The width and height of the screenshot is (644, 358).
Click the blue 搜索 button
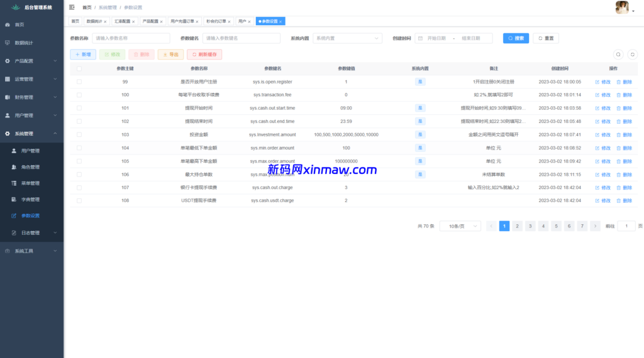point(516,38)
